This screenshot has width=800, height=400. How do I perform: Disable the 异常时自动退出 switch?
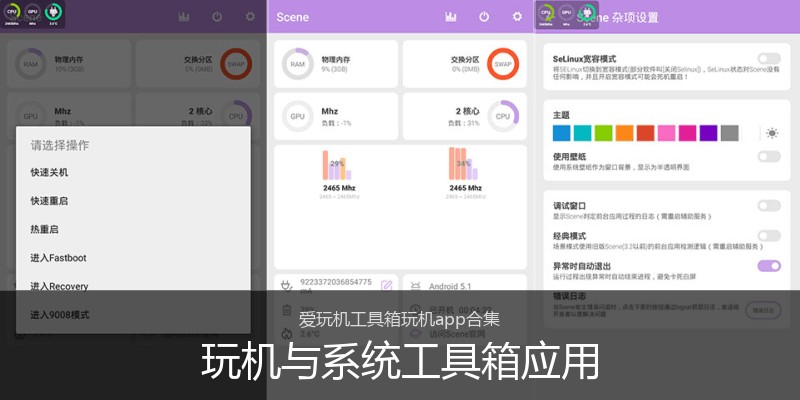click(769, 266)
